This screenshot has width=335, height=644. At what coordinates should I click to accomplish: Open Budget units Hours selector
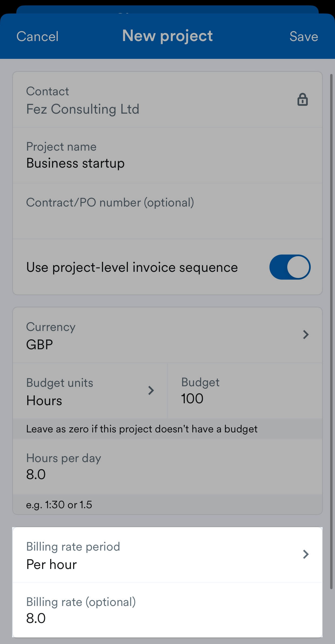[81, 391]
